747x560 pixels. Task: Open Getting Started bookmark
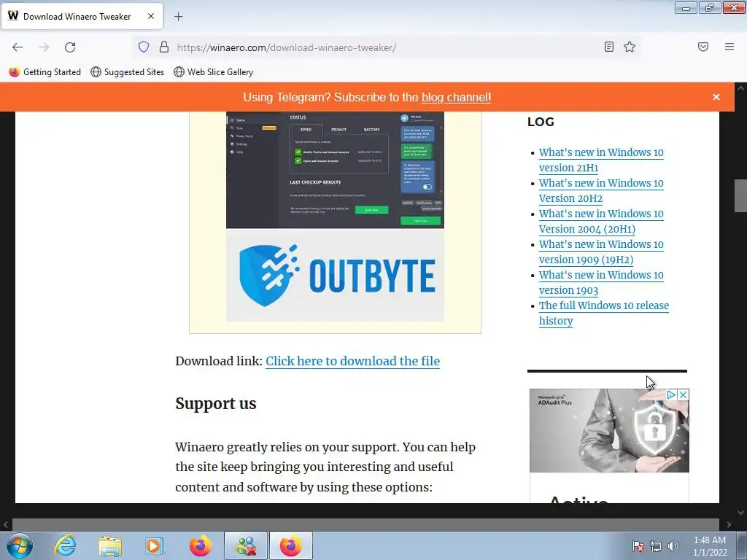pos(45,72)
